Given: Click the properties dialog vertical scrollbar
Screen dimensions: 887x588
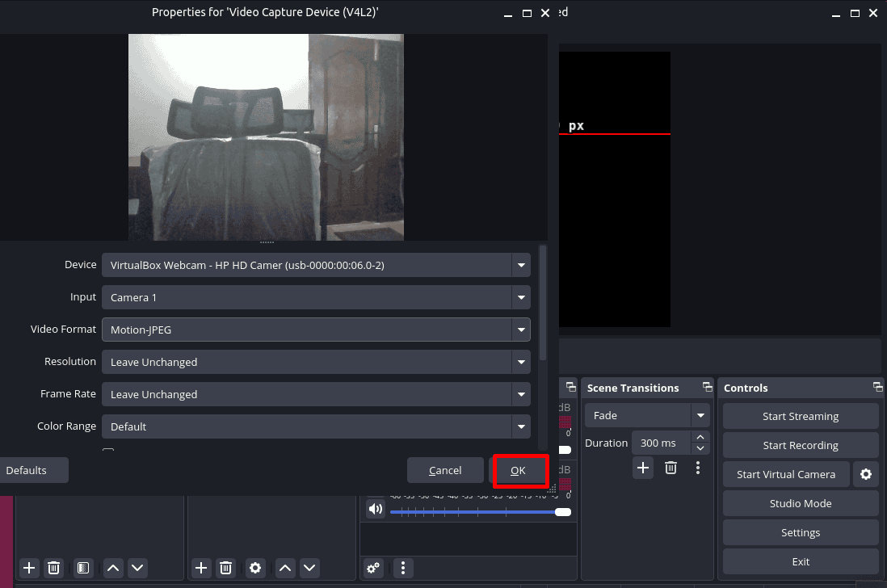Looking at the screenshot, I should (543, 303).
